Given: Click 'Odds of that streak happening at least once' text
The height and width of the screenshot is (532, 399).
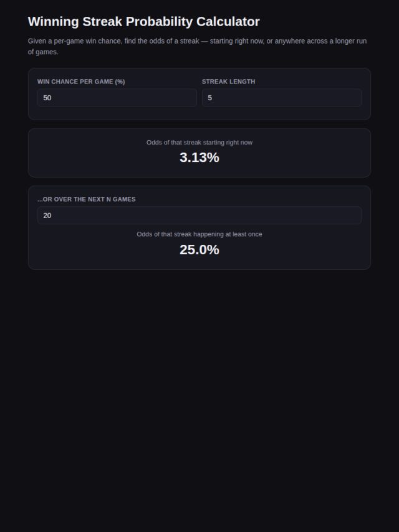Looking at the screenshot, I should (x=199, y=234).
